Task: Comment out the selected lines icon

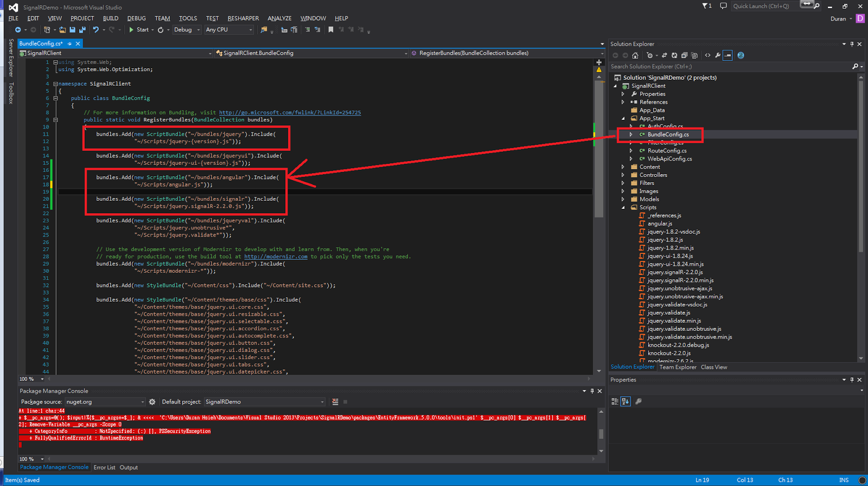Action: click(x=307, y=30)
